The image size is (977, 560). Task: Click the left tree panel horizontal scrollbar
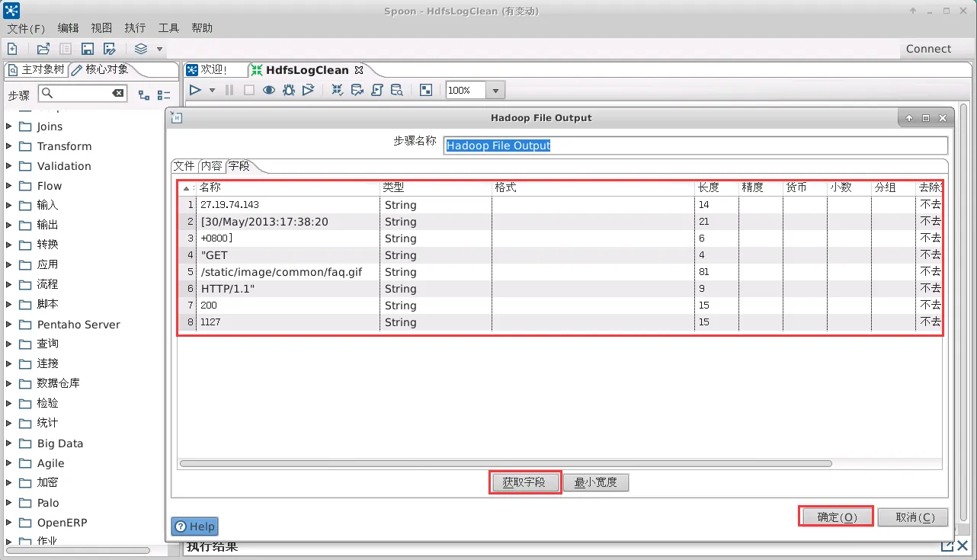pos(78,550)
